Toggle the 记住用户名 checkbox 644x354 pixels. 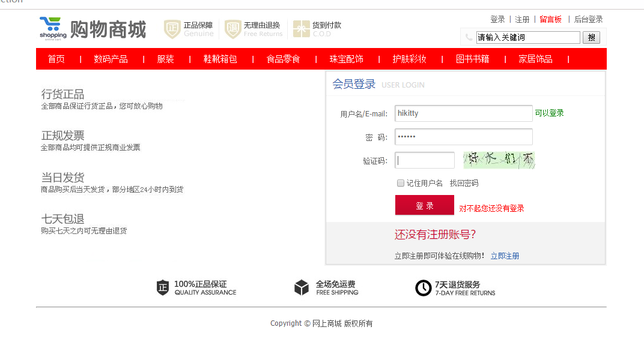(x=401, y=183)
